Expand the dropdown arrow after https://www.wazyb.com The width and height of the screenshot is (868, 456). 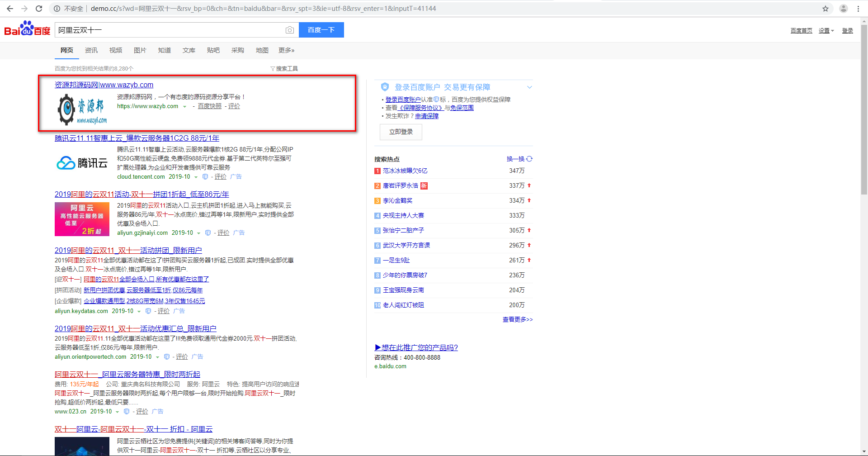coord(184,107)
